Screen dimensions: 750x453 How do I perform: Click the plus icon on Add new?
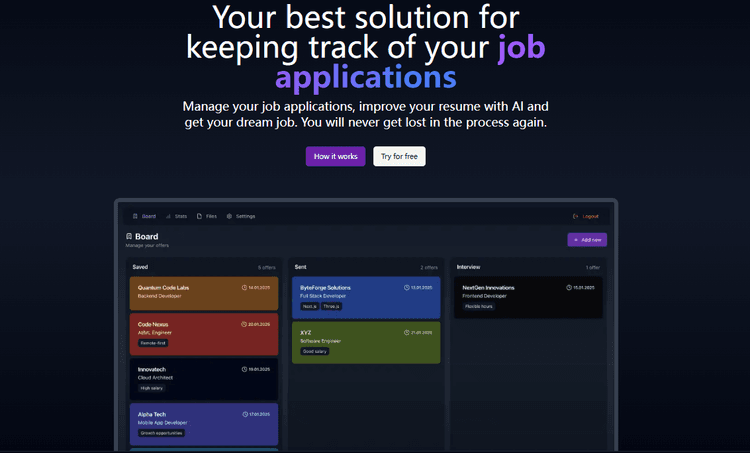pyautogui.click(x=575, y=240)
